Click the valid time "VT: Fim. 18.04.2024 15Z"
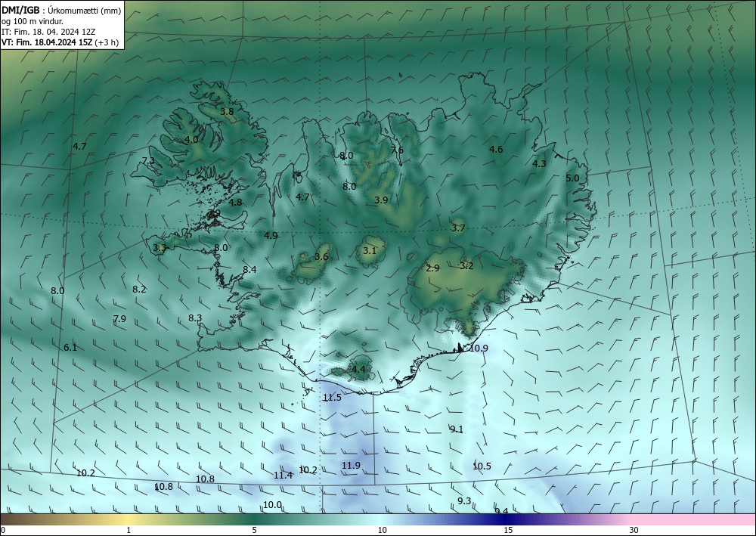 click(x=47, y=42)
